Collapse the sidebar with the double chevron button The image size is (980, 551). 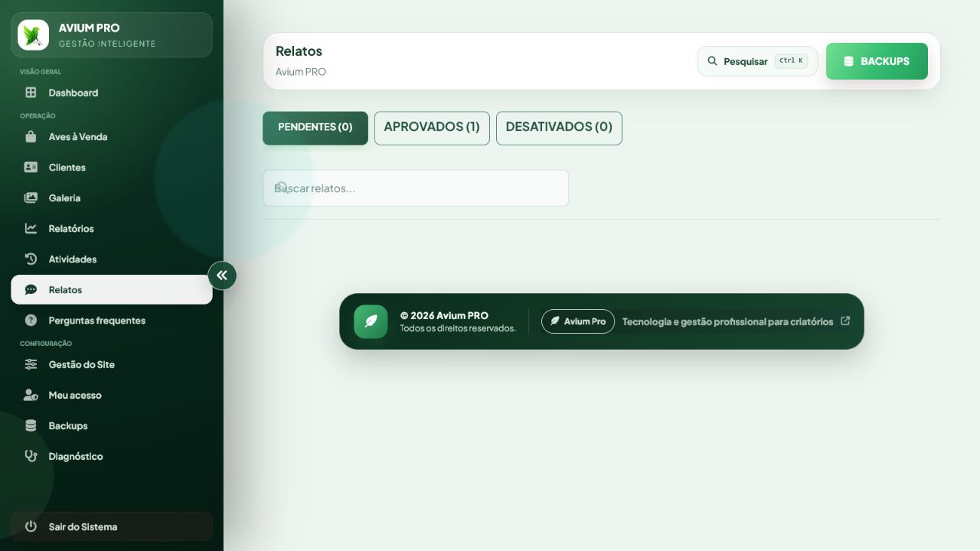click(222, 275)
